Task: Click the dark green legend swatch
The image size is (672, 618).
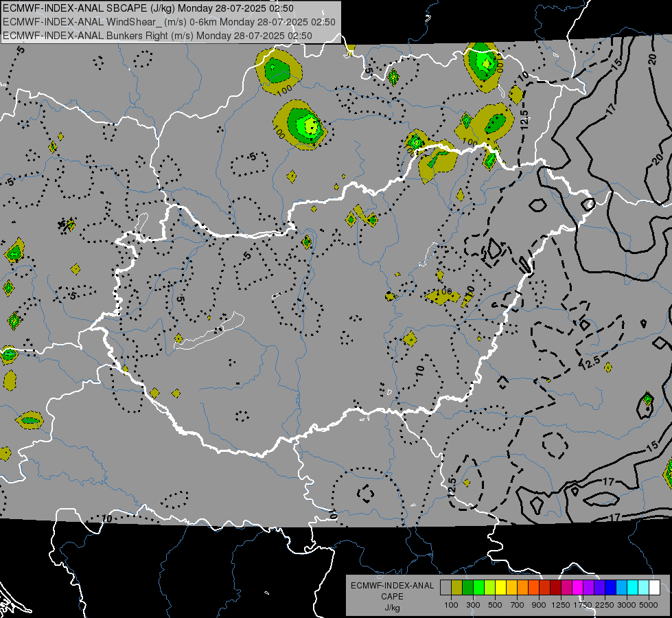Action: tap(467, 588)
